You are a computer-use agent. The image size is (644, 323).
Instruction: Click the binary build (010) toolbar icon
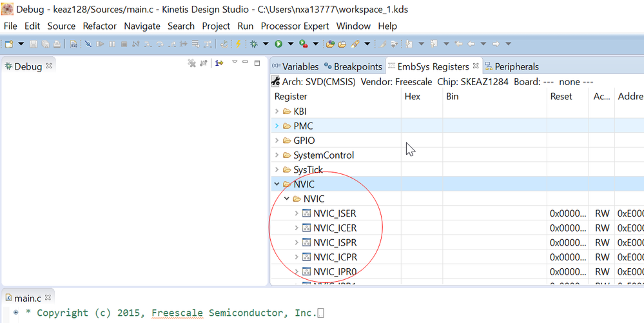73,44
